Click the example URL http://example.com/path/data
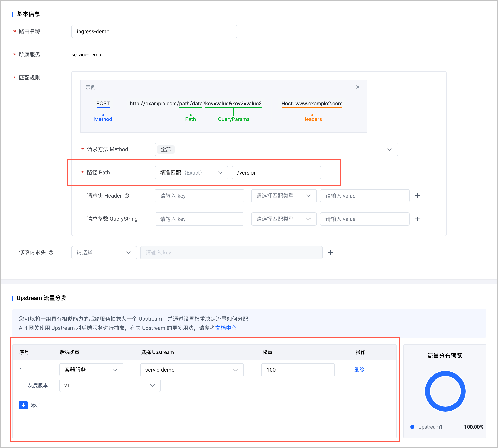Screen dimensions: 498x448 click(x=166, y=103)
